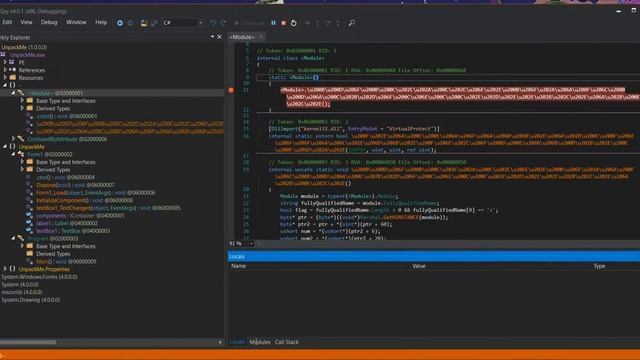This screenshot has width=640, height=360.
Task: Click the Navigate Forward toolbar icon
Action: pos(130,23)
